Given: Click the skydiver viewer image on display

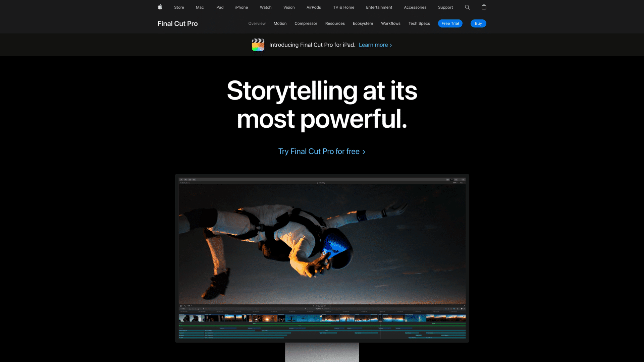Looking at the screenshot, I should (x=322, y=244).
